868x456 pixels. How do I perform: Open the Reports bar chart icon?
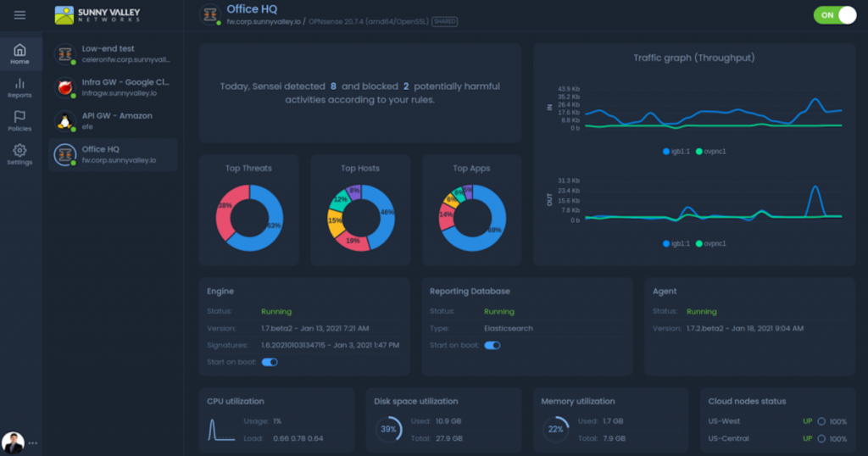pyautogui.click(x=19, y=84)
